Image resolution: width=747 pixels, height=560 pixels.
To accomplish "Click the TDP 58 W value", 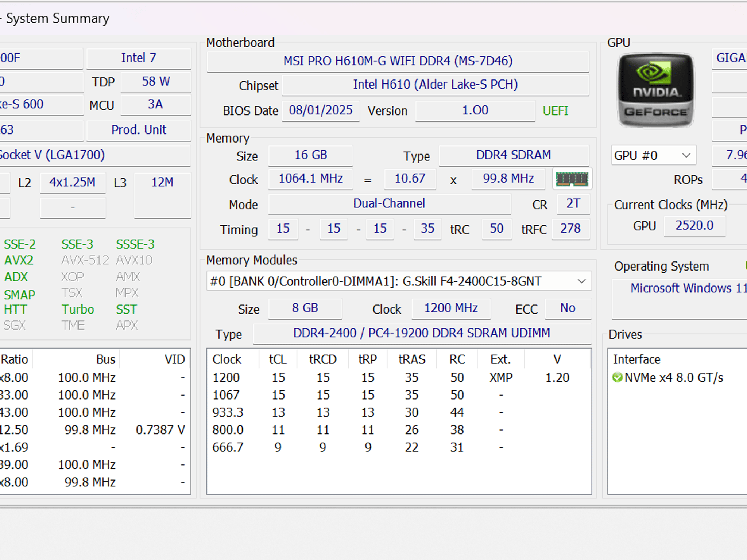I will [x=156, y=82].
